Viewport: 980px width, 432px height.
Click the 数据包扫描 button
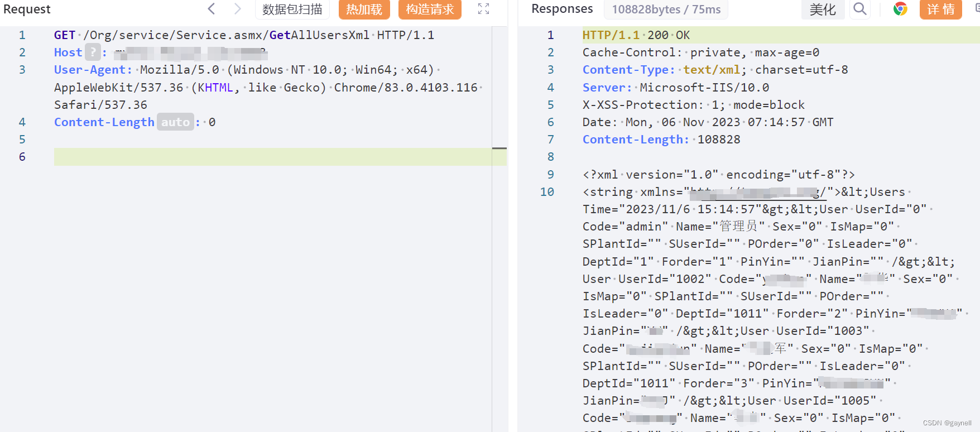[292, 9]
